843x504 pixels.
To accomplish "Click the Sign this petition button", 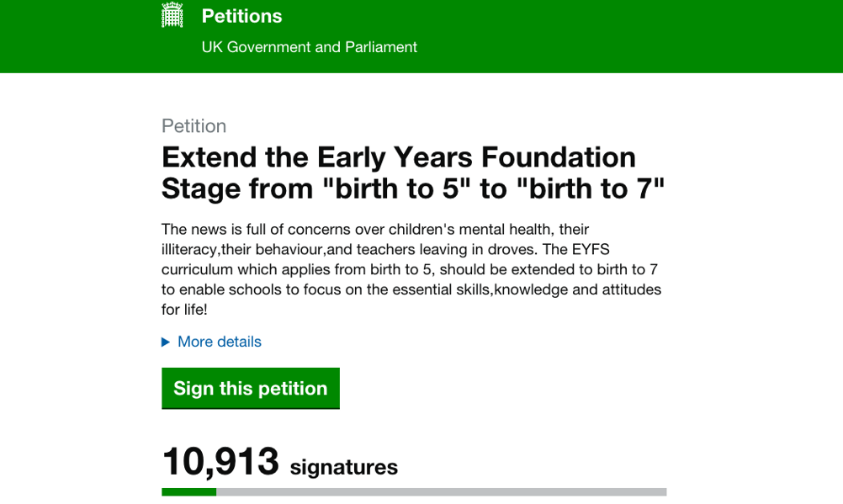I will tap(251, 389).
